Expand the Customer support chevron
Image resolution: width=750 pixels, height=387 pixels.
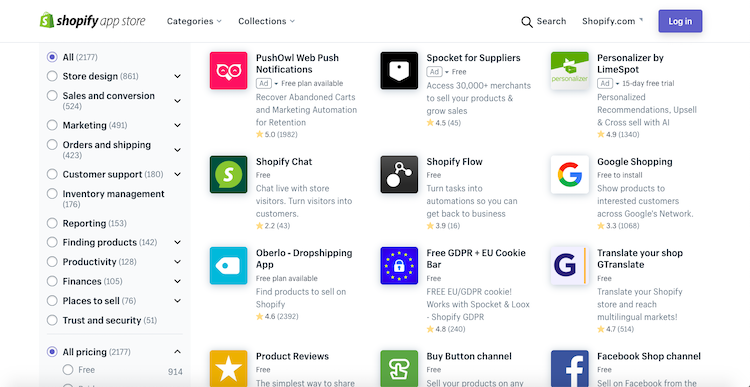click(x=177, y=174)
